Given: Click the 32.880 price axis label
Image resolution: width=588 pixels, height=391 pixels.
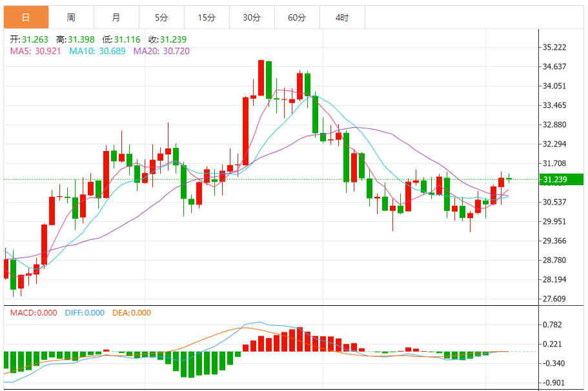Looking at the screenshot, I should 554,125.
